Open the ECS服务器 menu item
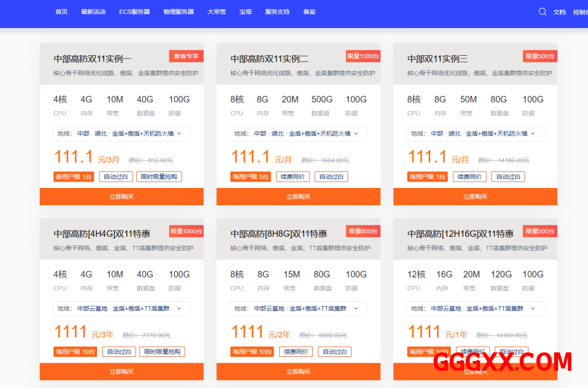The image size is (588, 388). 134,12
